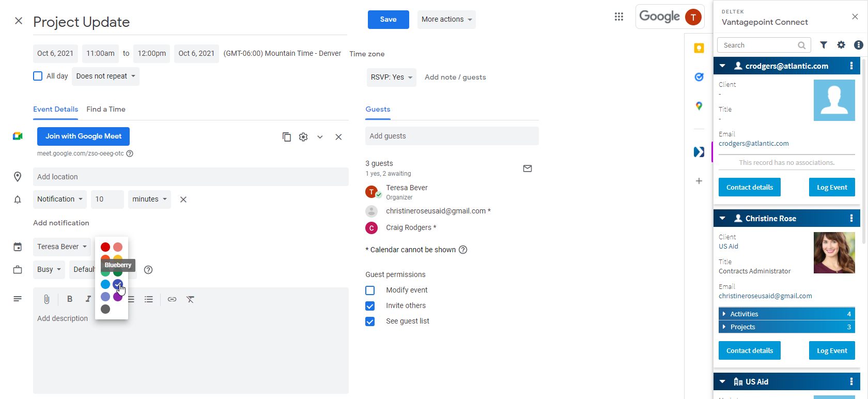Open Google Keep side panel icon
This screenshot has height=399, width=868.
click(699, 48)
